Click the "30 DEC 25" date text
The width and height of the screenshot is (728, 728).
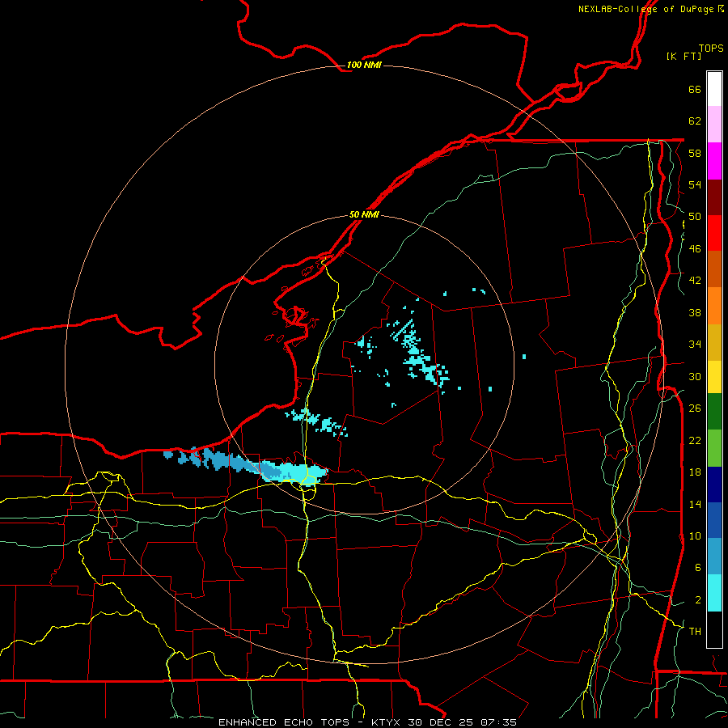442,722
